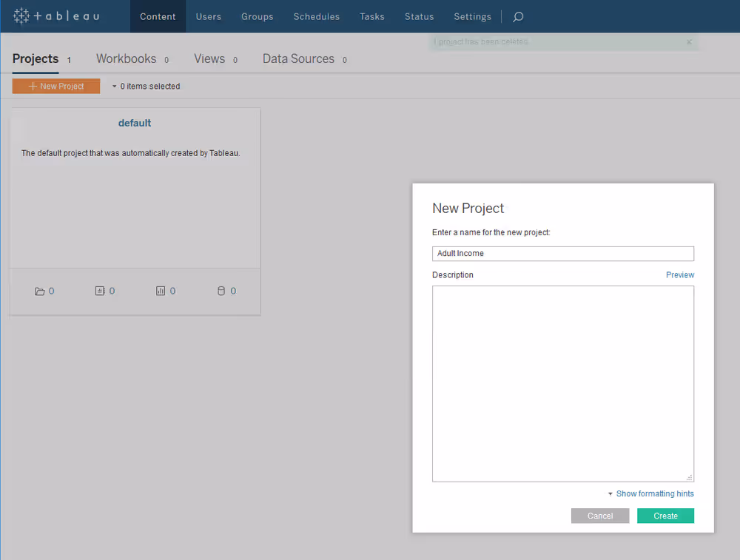
Task: Click the data sources cylinder icon
Action: click(x=221, y=291)
